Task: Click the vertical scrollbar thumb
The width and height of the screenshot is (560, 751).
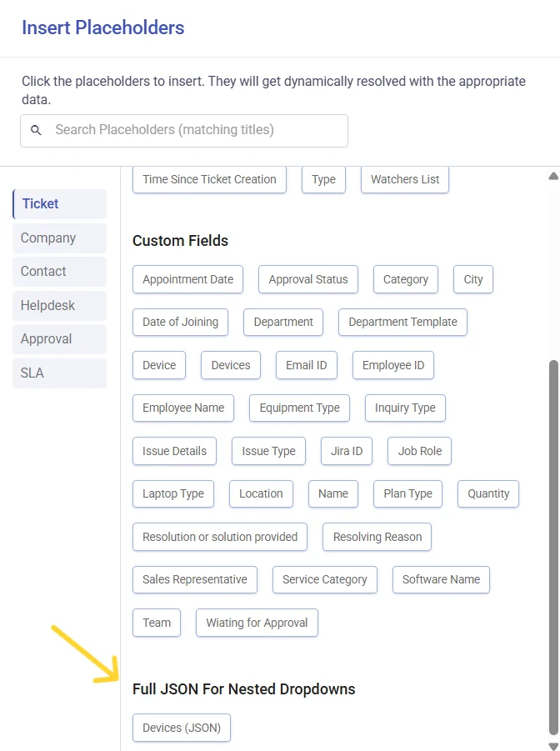Action: [553, 546]
